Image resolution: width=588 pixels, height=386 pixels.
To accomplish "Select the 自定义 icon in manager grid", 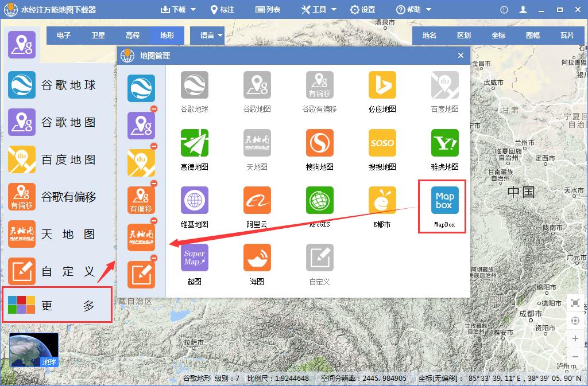I will (x=319, y=258).
